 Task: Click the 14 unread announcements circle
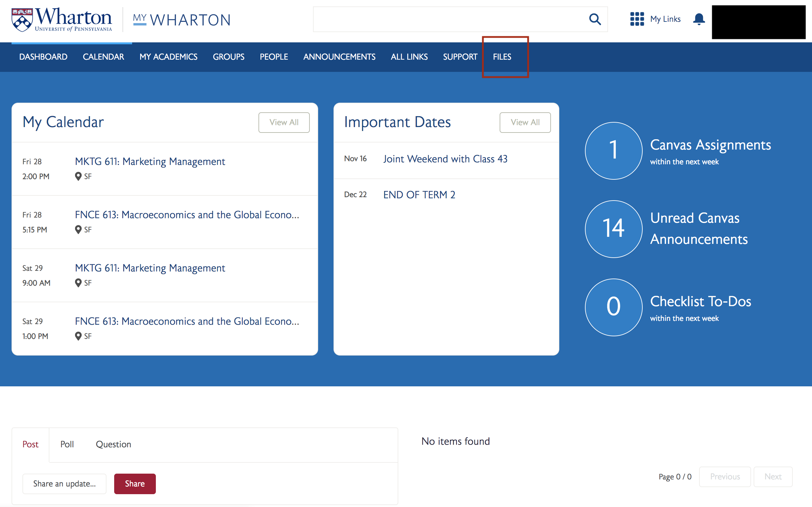point(613,229)
